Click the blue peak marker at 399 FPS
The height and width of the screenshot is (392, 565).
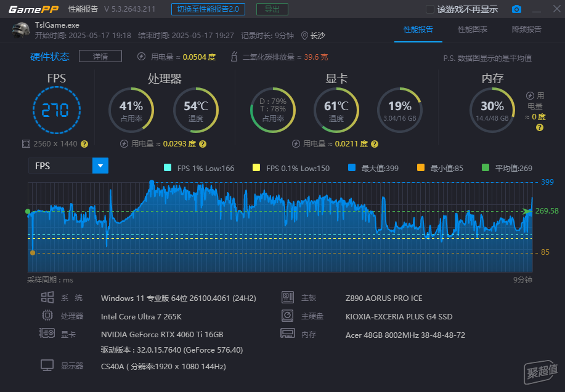coord(152,183)
